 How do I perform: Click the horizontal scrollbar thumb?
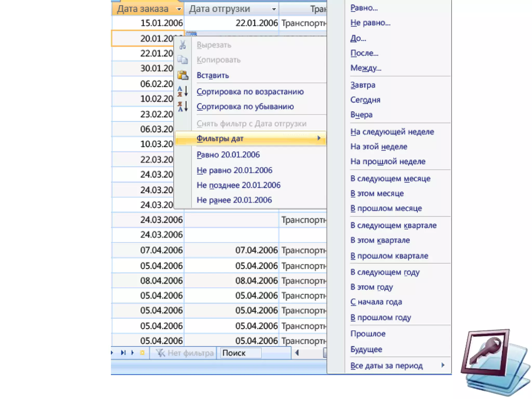point(325,353)
